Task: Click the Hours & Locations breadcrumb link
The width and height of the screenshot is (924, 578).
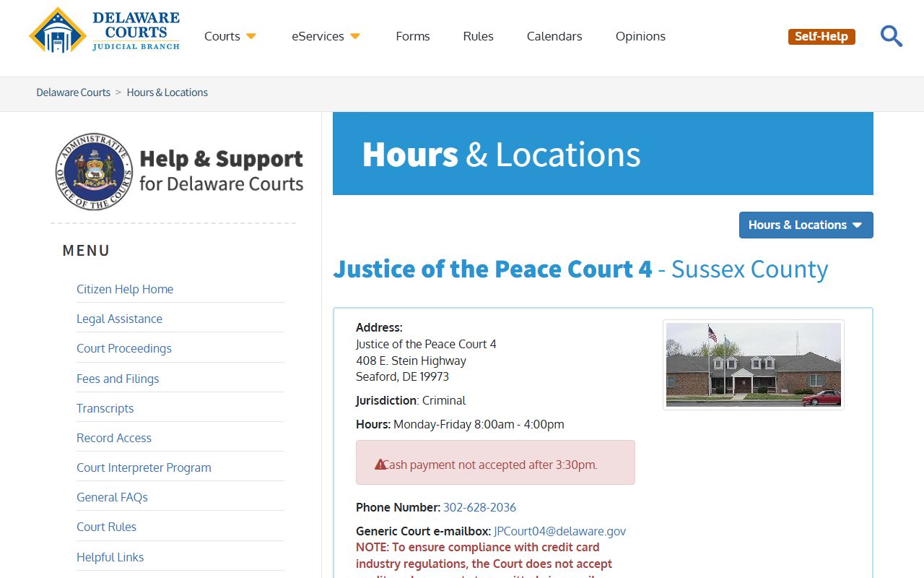Action: pos(167,92)
